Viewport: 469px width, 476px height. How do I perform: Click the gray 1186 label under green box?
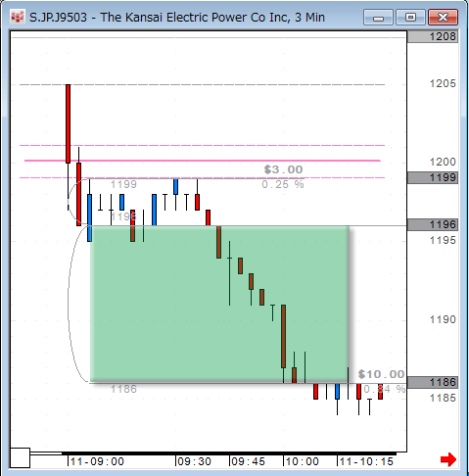click(123, 389)
